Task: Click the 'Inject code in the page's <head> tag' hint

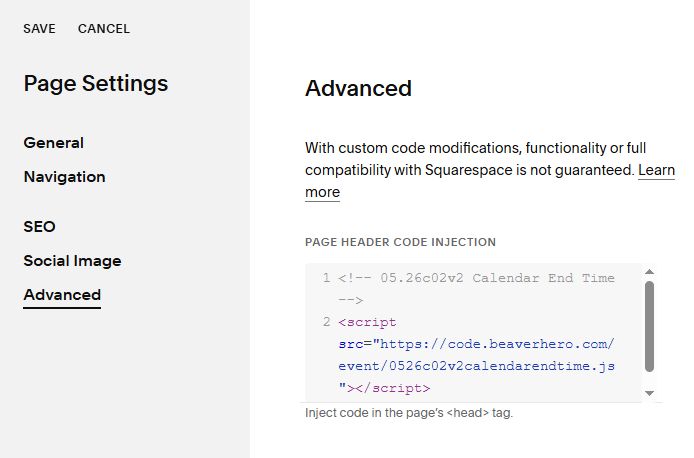Action: click(409, 413)
